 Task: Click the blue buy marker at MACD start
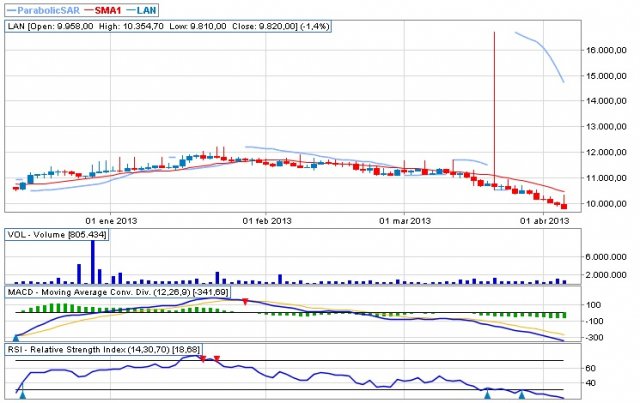[16, 337]
